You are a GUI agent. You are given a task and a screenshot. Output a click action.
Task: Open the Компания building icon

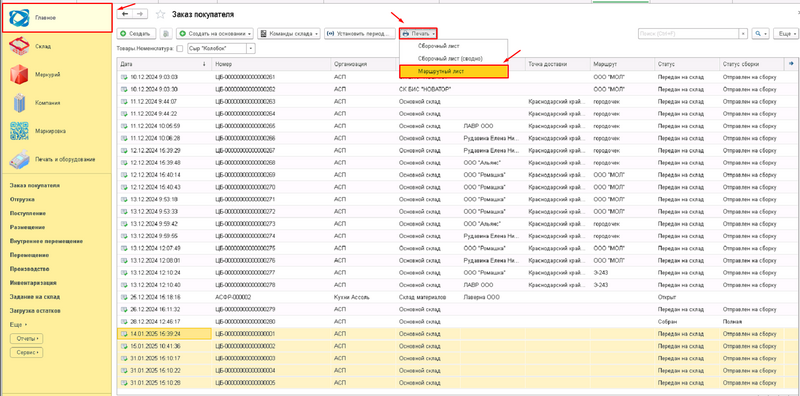point(19,103)
